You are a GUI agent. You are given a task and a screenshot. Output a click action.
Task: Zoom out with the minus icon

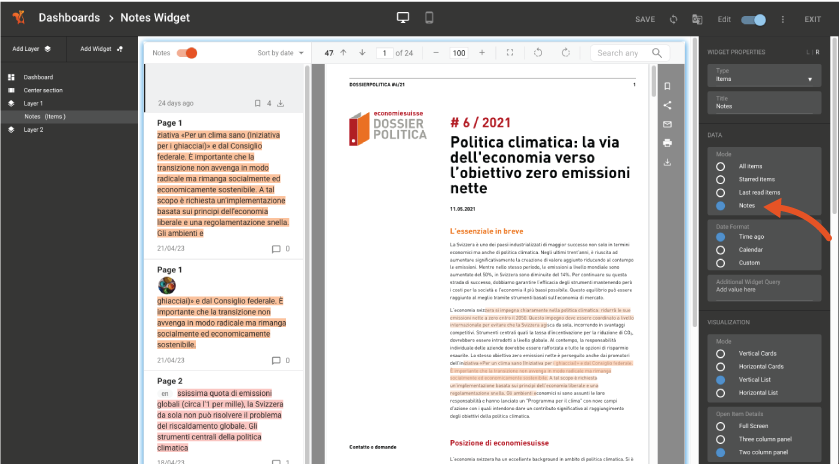coord(436,52)
